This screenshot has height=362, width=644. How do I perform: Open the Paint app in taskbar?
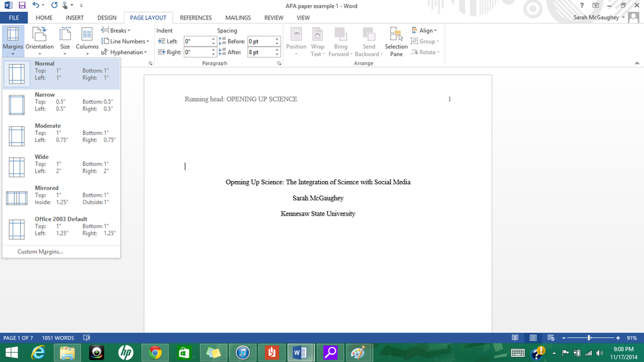click(x=358, y=353)
